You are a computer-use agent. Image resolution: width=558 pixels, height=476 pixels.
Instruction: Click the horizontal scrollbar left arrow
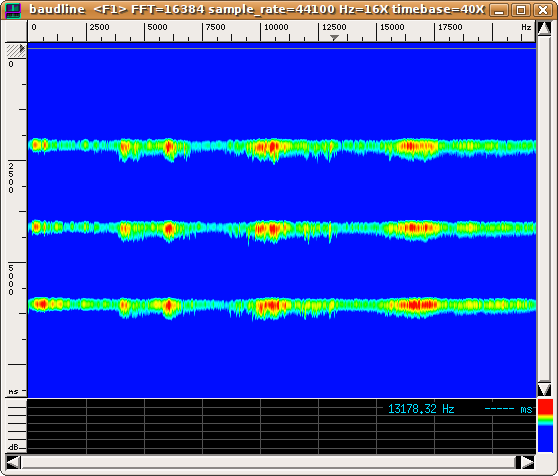13,462
